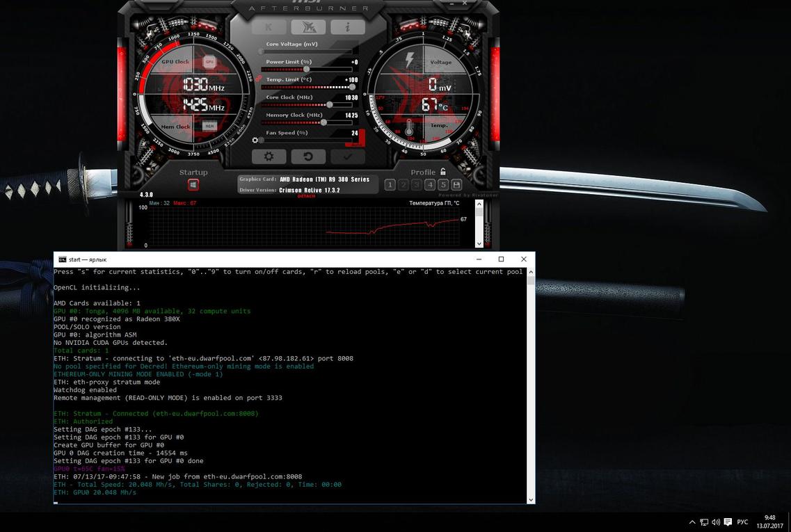Click the 'Макс : 67' graph value

tap(184, 203)
